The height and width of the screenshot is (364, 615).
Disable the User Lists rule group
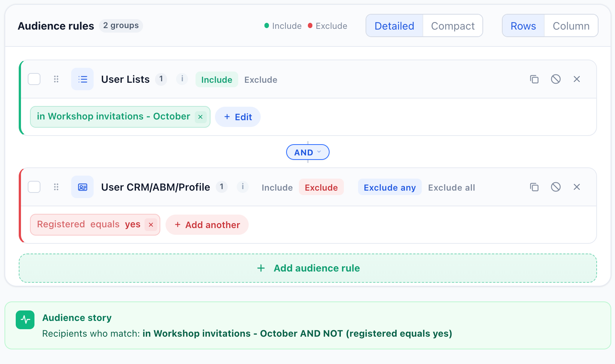click(x=556, y=79)
